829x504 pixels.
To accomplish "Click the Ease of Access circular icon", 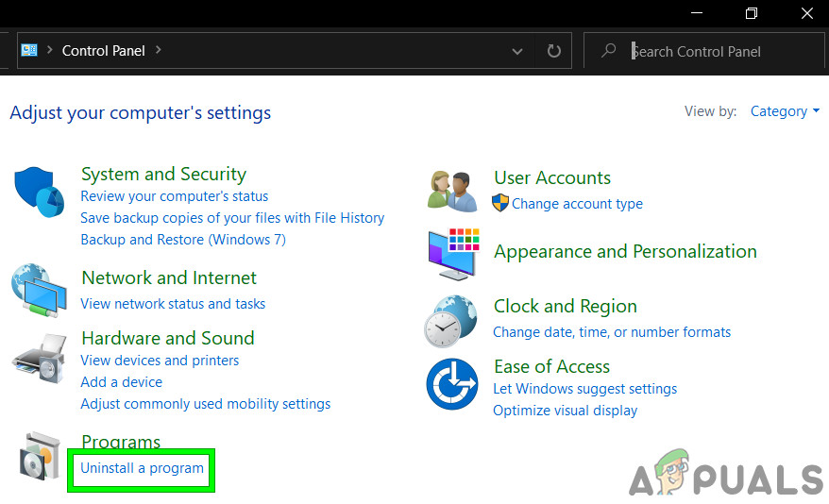I will 452,384.
